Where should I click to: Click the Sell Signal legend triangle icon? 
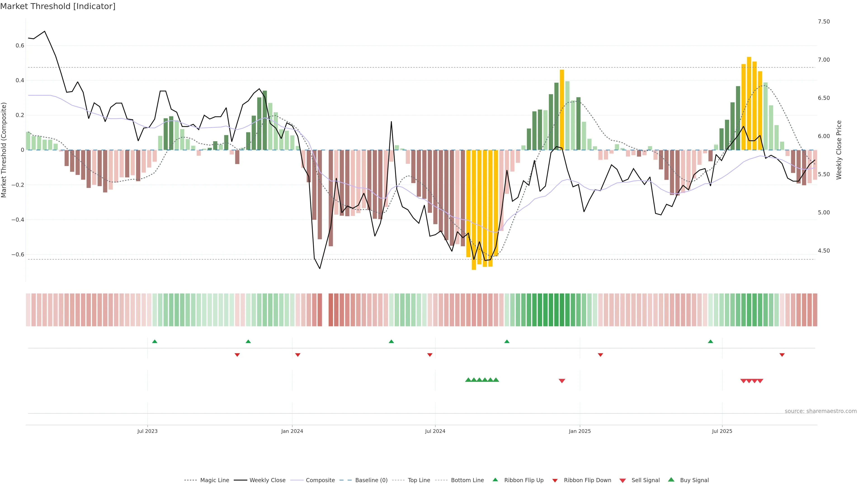tap(623, 480)
